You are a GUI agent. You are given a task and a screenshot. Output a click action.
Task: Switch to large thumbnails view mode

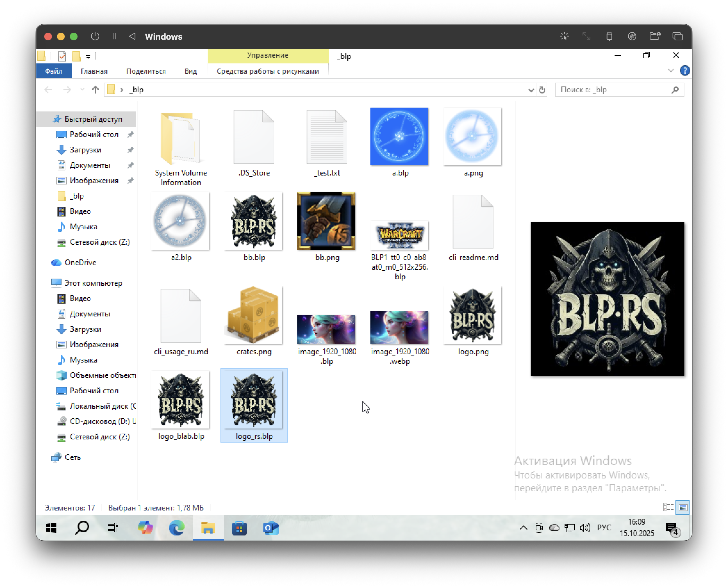pos(682,507)
